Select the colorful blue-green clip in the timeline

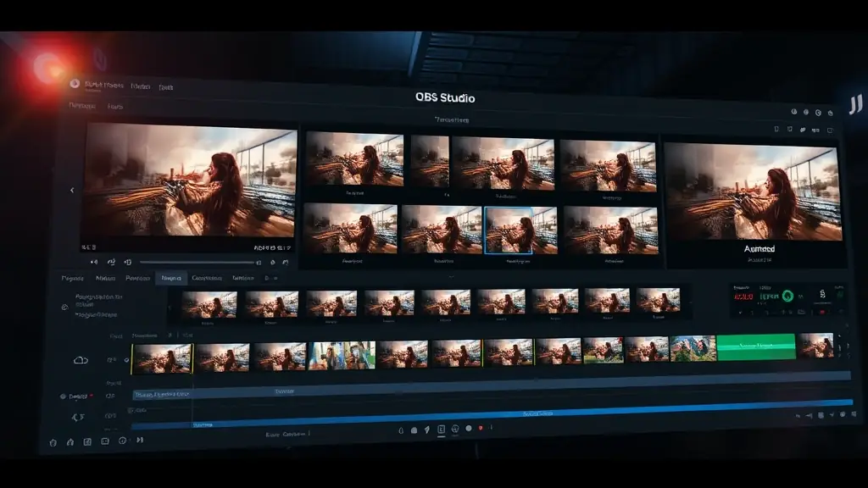pos(342,355)
